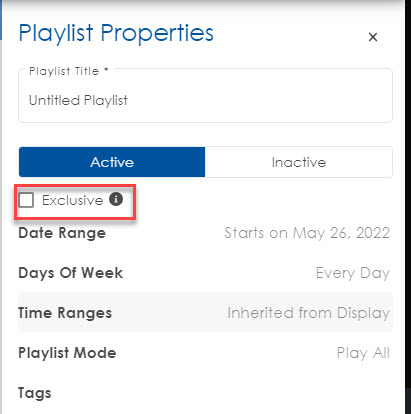Image resolution: width=411 pixels, height=414 pixels.
Task: Open the Playlist Mode setting
Action: tap(205, 353)
